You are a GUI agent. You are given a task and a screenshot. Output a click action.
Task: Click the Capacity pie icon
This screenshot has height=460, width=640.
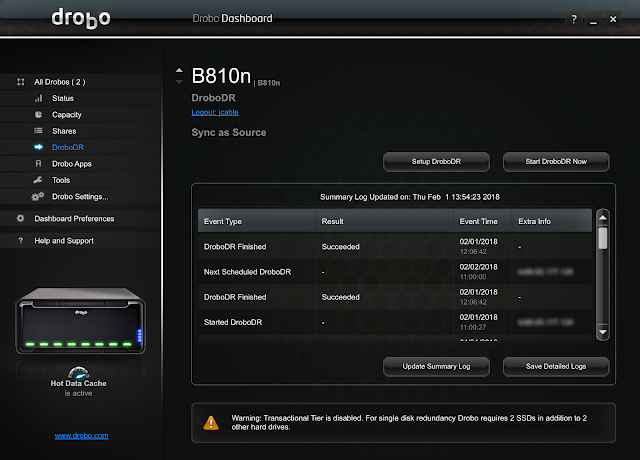[38, 115]
